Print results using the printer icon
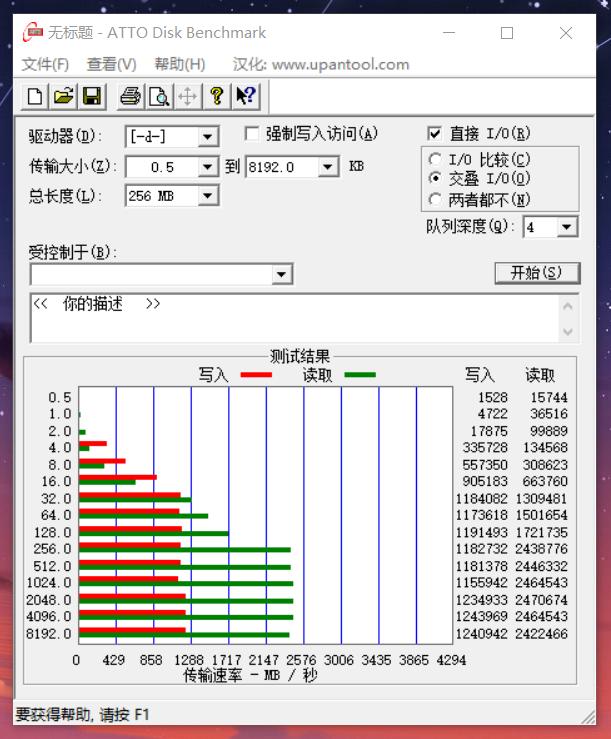The width and height of the screenshot is (611, 739). (x=130, y=97)
